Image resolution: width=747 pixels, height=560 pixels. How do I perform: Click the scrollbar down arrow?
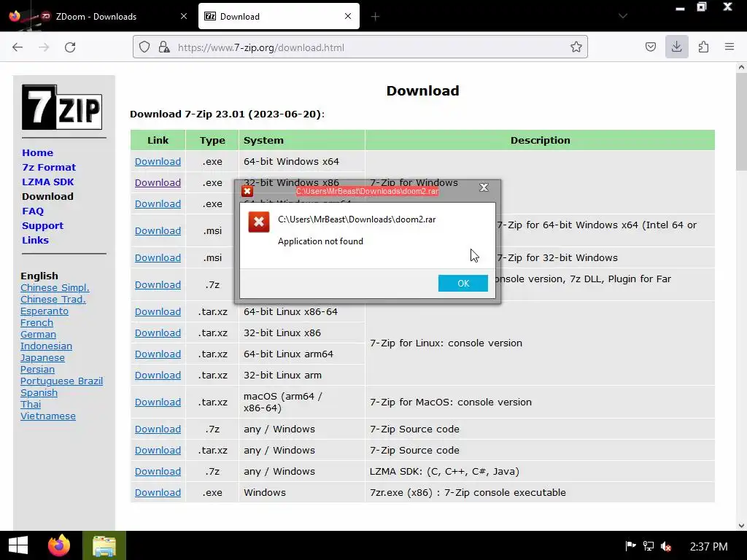741,526
